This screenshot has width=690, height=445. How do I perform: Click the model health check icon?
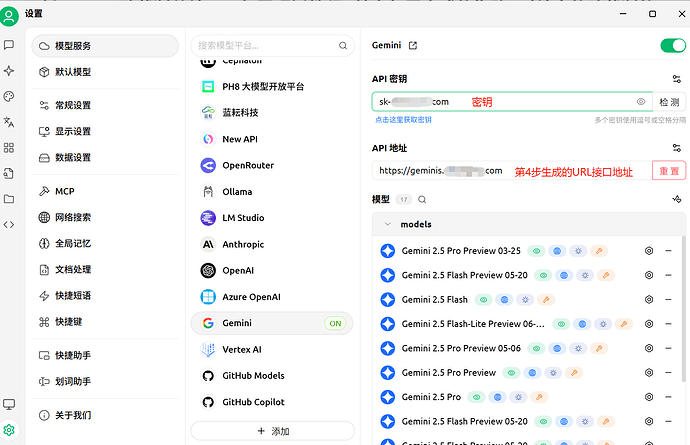pyautogui.click(x=677, y=199)
